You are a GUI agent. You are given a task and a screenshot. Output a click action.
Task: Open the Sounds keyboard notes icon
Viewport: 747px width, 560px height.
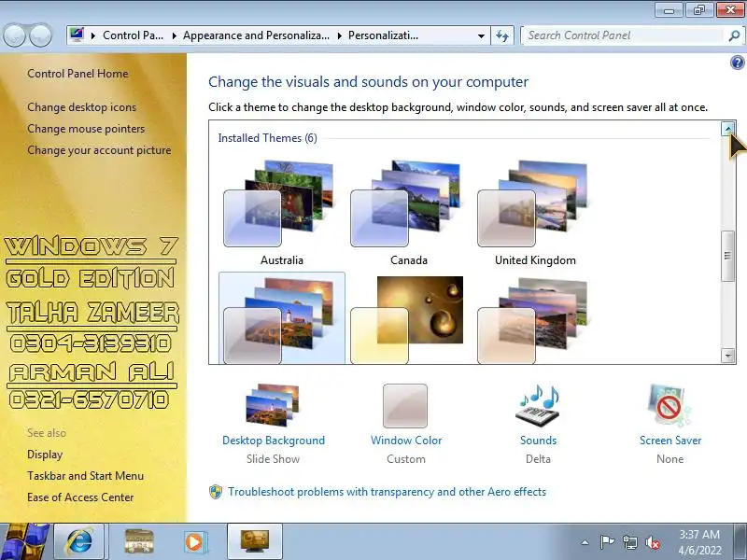539,405
